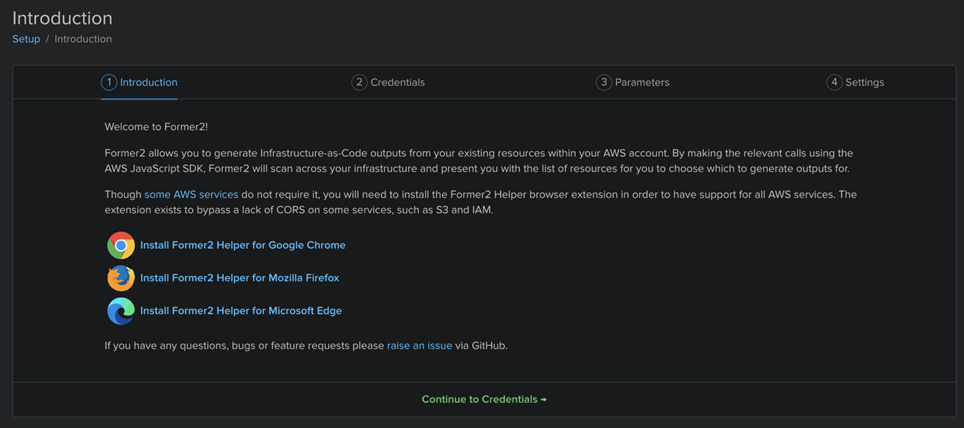Select the Introduction tab label
Viewport: 964px width, 428px height.
[149, 82]
